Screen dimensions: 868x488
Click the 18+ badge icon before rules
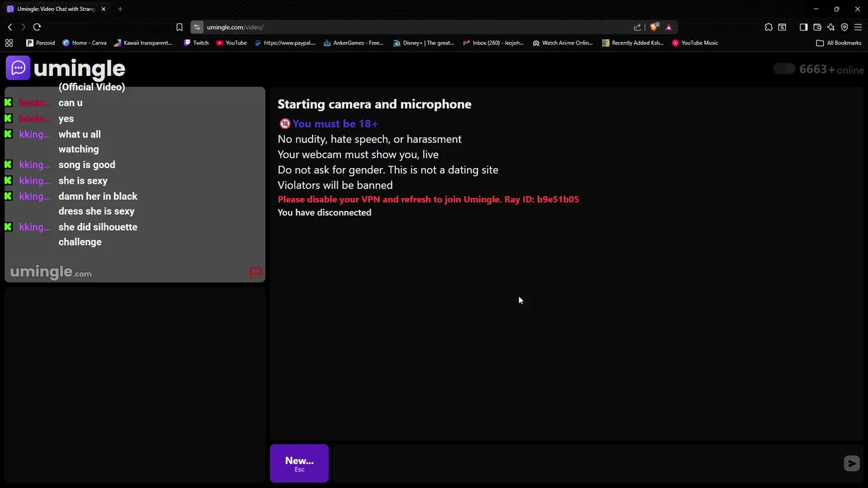point(285,123)
